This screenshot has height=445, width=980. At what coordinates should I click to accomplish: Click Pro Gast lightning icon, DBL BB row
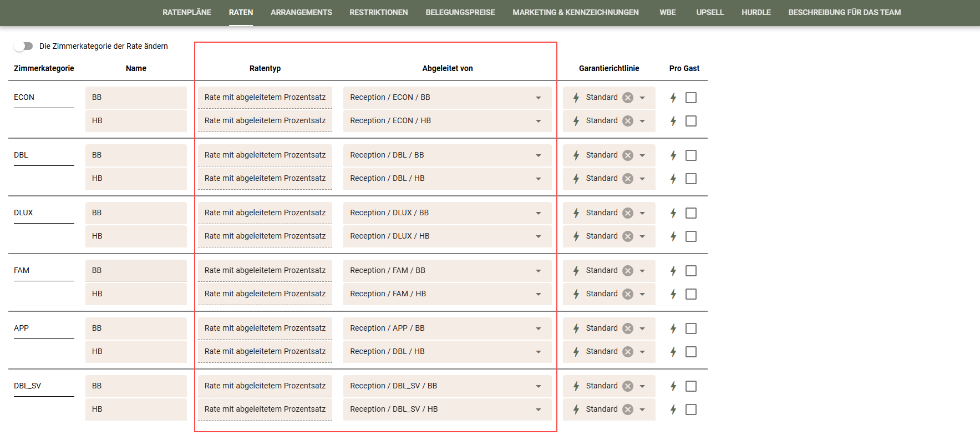pos(673,155)
